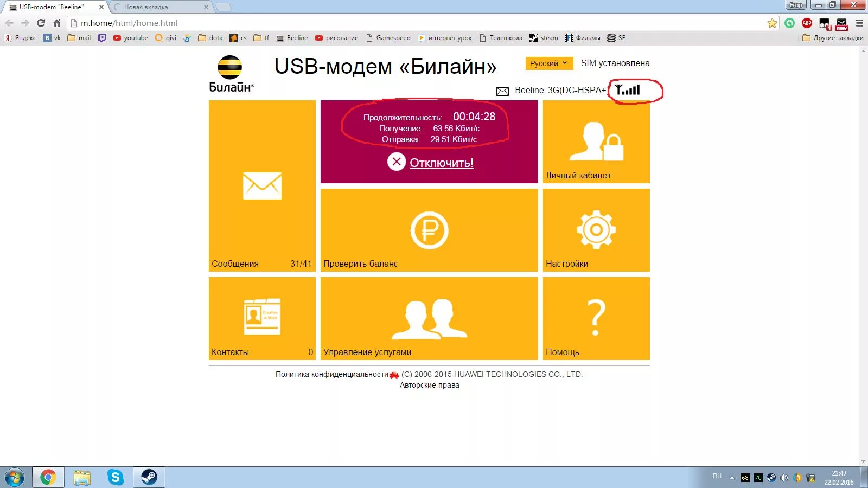The image size is (868, 488).
Task: Click the Отключить! link
Action: 442,163
